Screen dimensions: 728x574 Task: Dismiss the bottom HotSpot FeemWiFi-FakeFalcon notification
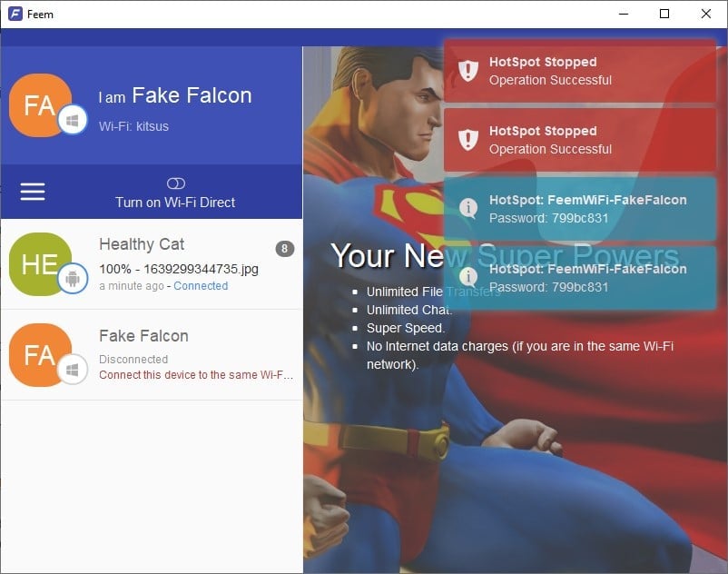click(581, 278)
